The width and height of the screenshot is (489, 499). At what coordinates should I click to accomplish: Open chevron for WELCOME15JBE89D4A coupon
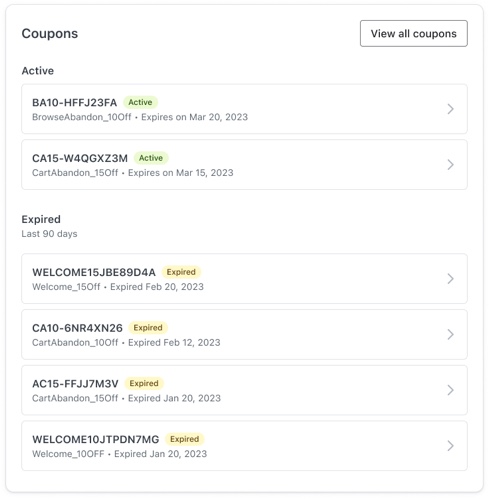click(450, 279)
